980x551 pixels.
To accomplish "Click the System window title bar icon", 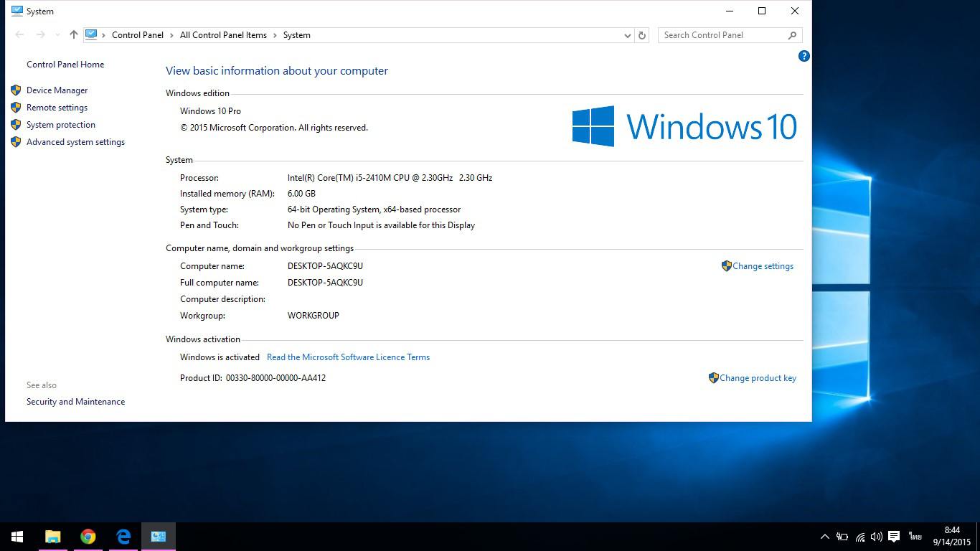I will (17, 11).
